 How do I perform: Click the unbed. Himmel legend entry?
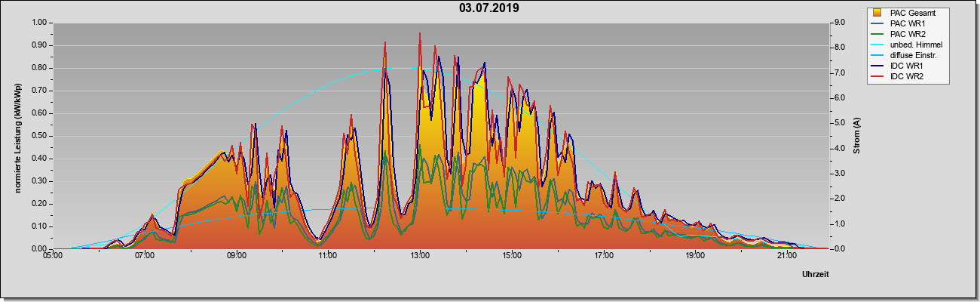[x=907, y=45]
